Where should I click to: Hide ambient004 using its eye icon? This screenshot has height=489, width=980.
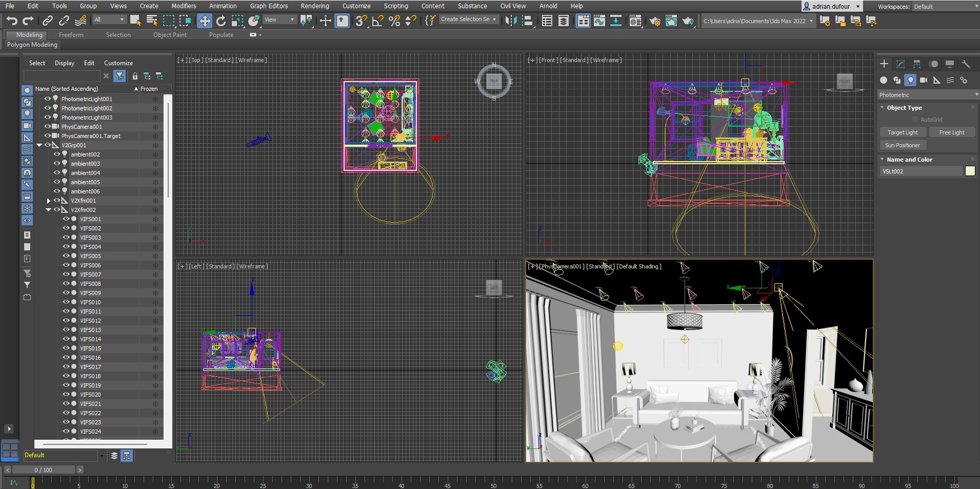point(57,173)
